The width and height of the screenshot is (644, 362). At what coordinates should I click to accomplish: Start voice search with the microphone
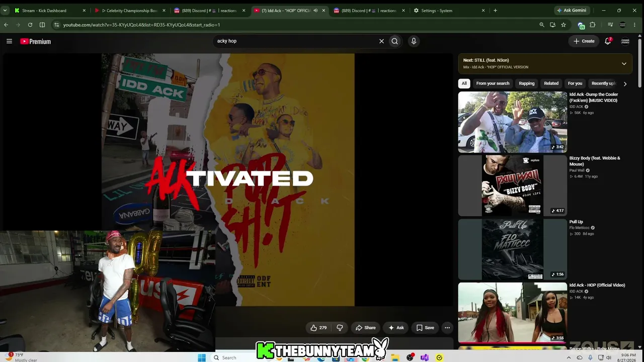tap(414, 41)
